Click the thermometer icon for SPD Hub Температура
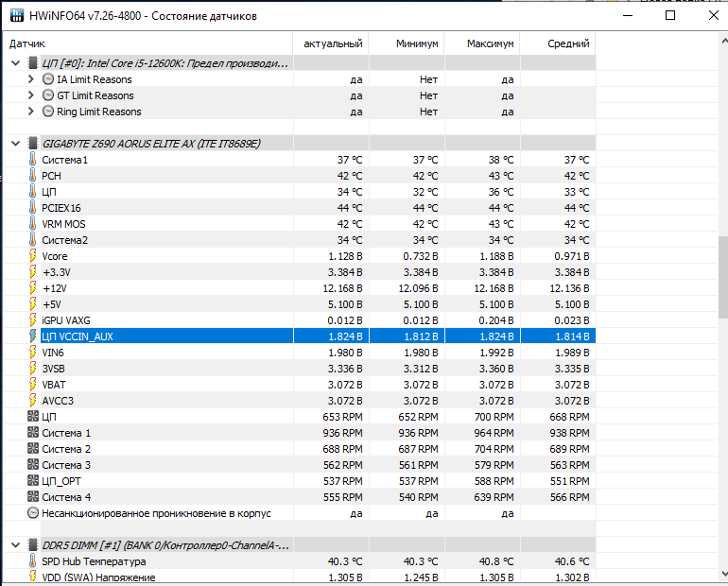This screenshot has width=728, height=586. 32,561
